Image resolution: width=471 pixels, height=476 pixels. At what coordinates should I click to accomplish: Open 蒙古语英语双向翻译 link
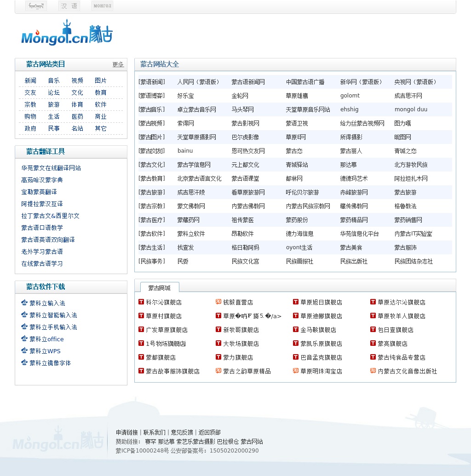48,240
